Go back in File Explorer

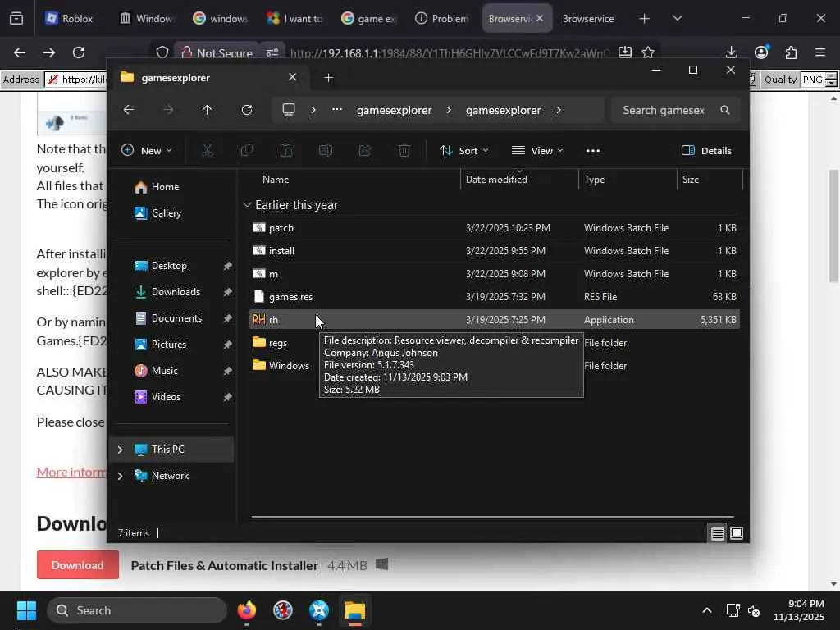(129, 110)
